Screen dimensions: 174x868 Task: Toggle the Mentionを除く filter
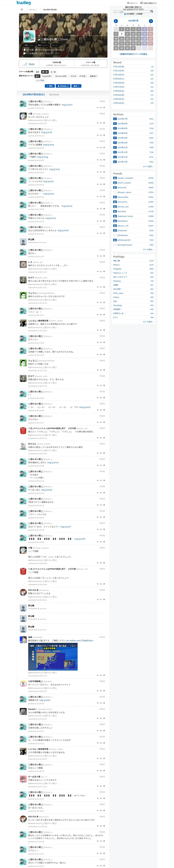tap(61, 76)
